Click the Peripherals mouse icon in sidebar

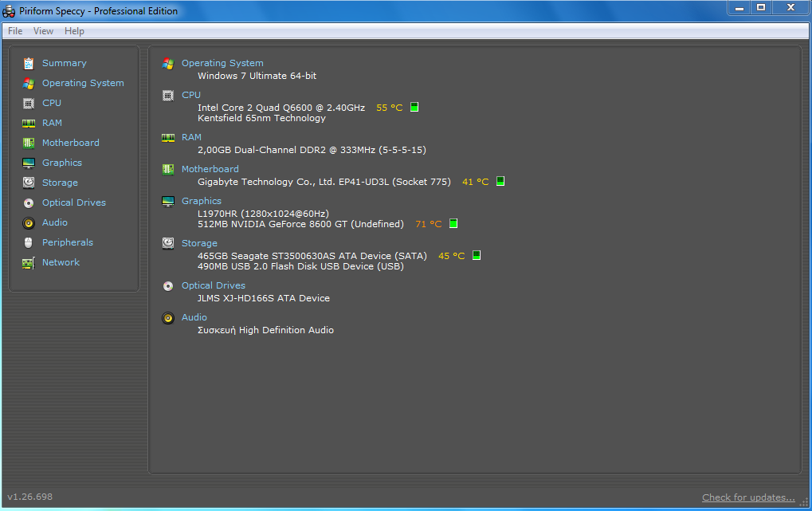[x=29, y=242]
